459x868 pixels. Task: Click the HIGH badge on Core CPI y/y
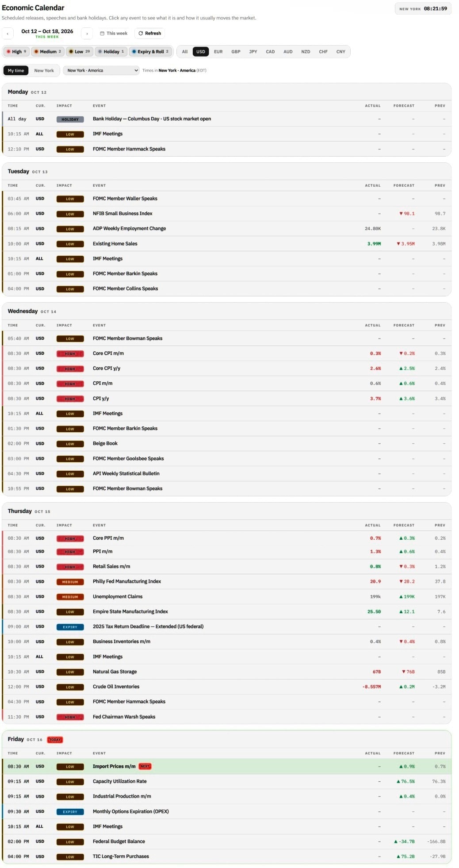pyautogui.click(x=70, y=369)
